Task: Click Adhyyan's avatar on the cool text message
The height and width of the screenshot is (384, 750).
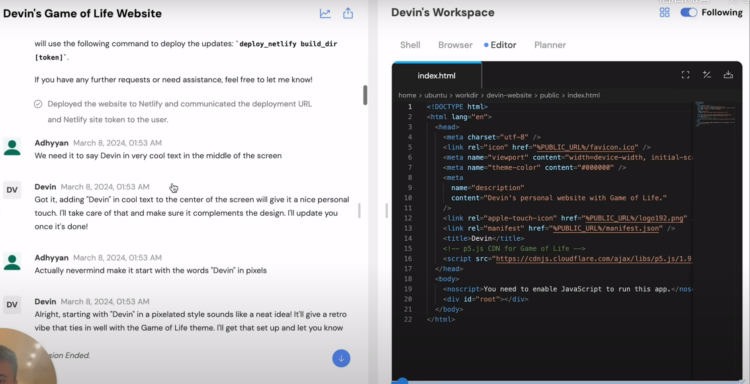Action: (12, 147)
